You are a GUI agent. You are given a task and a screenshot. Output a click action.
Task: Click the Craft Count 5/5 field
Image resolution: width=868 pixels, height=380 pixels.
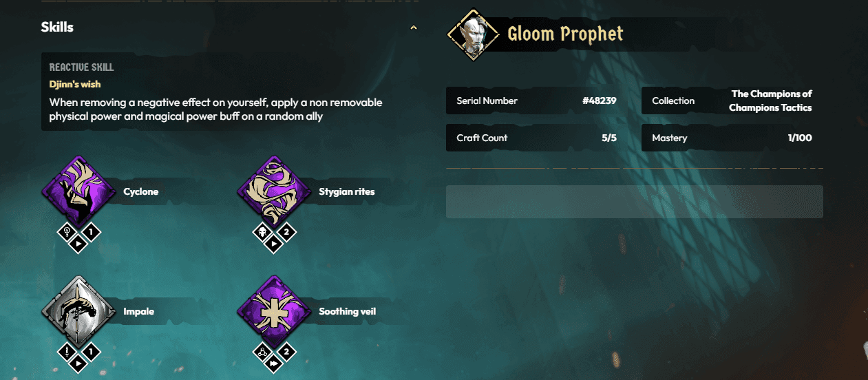pos(536,138)
